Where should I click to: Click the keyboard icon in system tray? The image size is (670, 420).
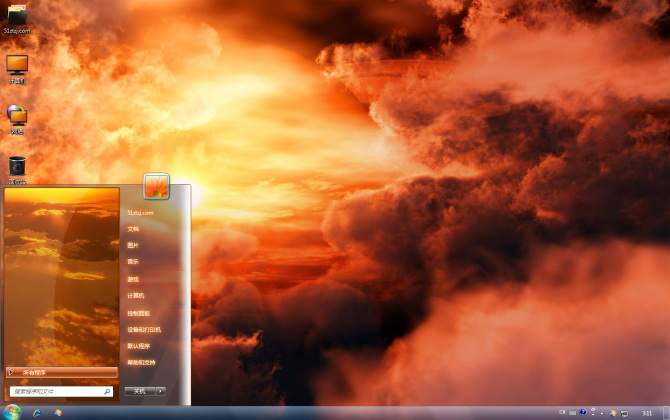pos(573,413)
